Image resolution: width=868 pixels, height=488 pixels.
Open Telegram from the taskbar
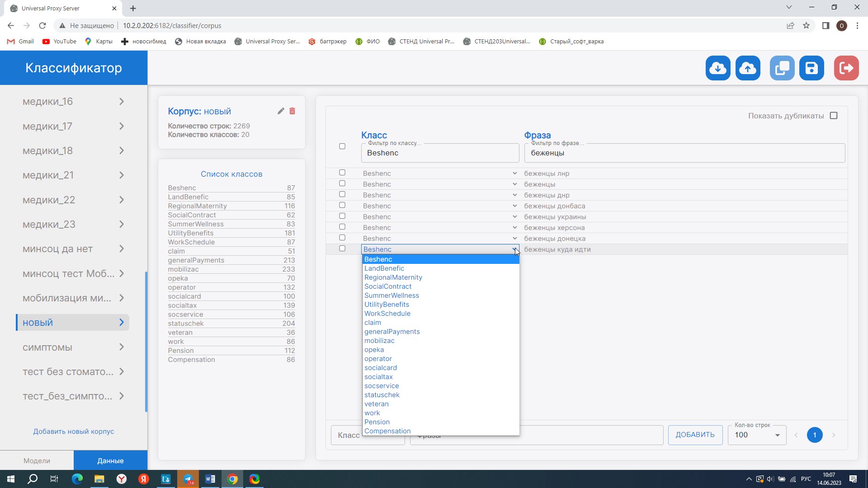tap(188, 479)
